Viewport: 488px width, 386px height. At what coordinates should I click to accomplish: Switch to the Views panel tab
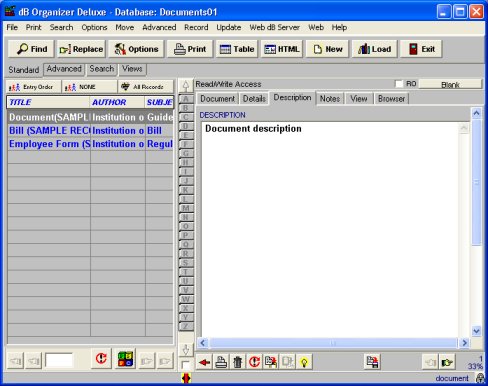click(x=132, y=69)
